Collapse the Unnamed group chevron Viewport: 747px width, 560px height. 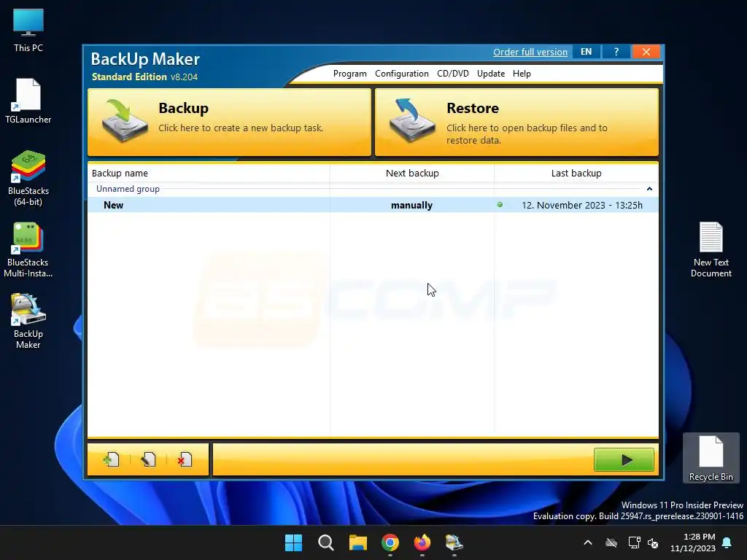[649, 189]
